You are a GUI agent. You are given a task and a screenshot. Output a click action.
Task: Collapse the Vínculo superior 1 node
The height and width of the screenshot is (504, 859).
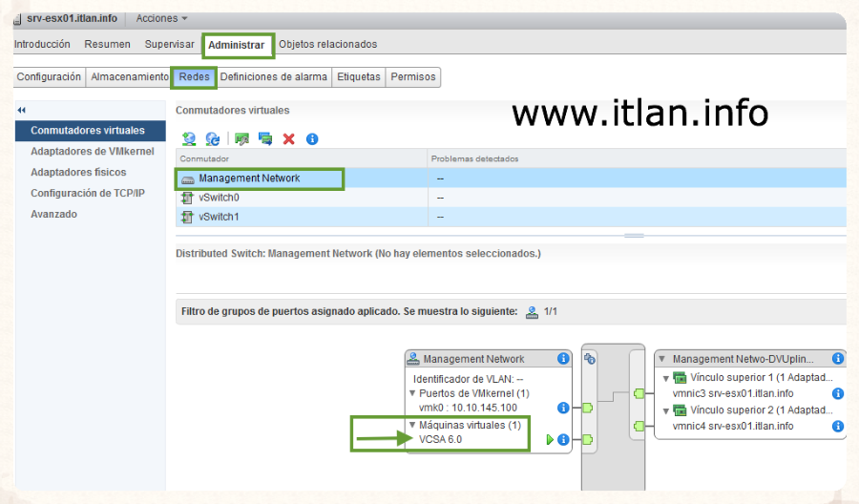pos(666,379)
